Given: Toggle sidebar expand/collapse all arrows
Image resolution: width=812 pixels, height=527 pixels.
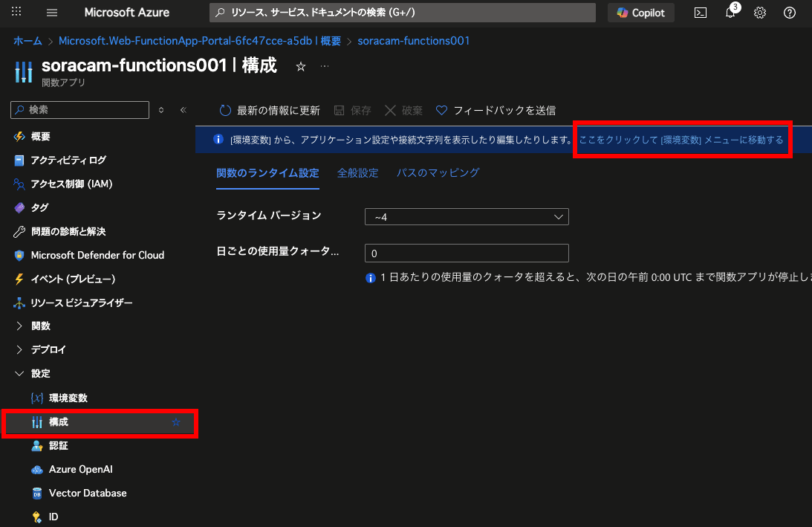Looking at the screenshot, I should click(x=161, y=110).
